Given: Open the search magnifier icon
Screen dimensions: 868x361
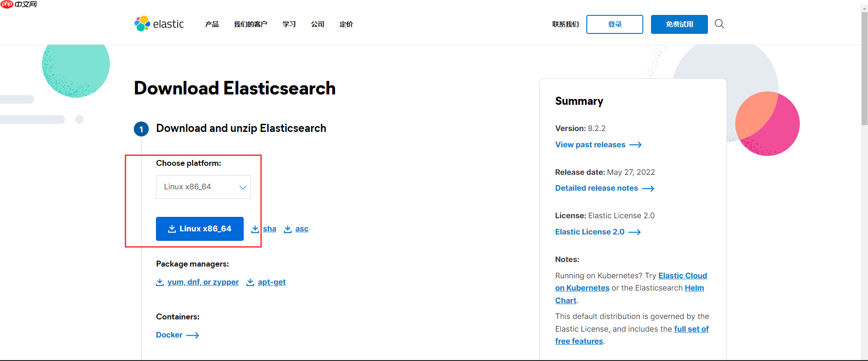Looking at the screenshot, I should coord(719,24).
